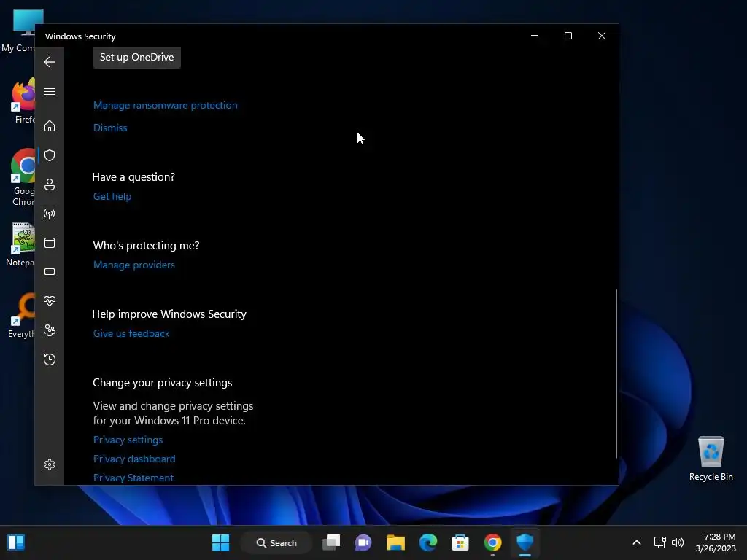Open Device security laptop icon
747x560 pixels.
click(x=50, y=272)
